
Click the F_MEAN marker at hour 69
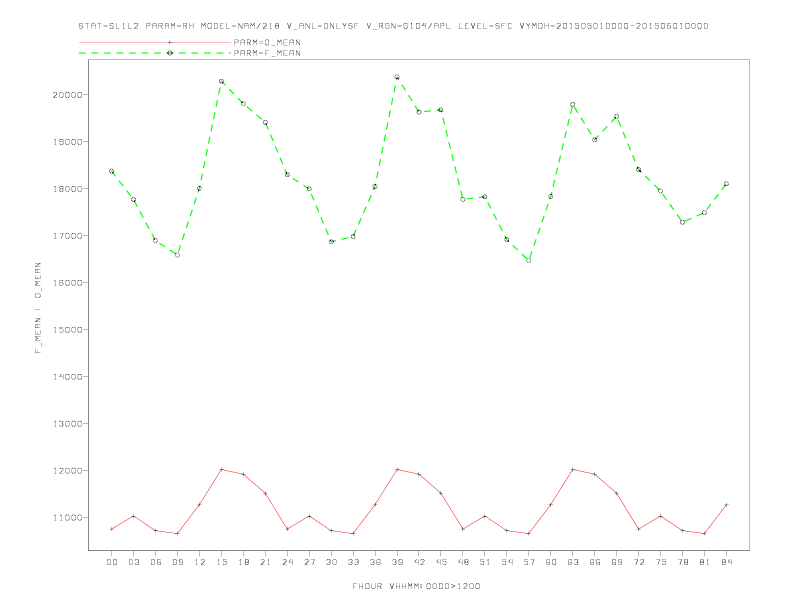[617, 117]
